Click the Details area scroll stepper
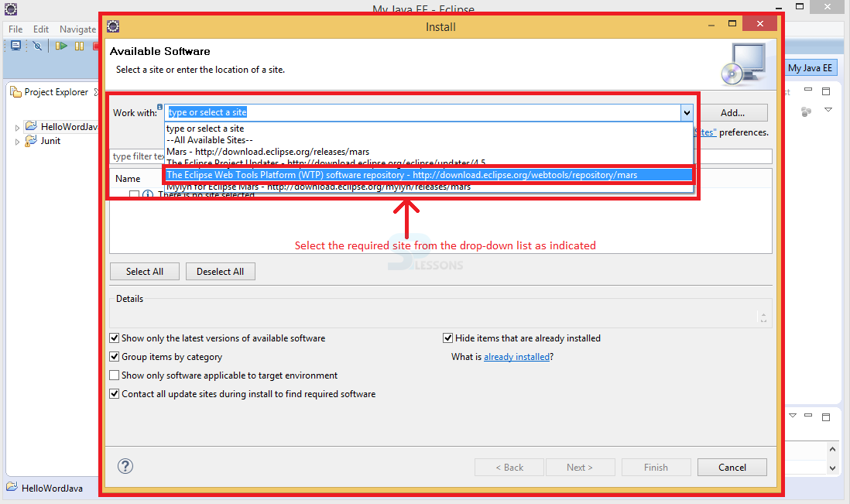The width and height of the screenshot is (850, 504). (x=763, y=317)
